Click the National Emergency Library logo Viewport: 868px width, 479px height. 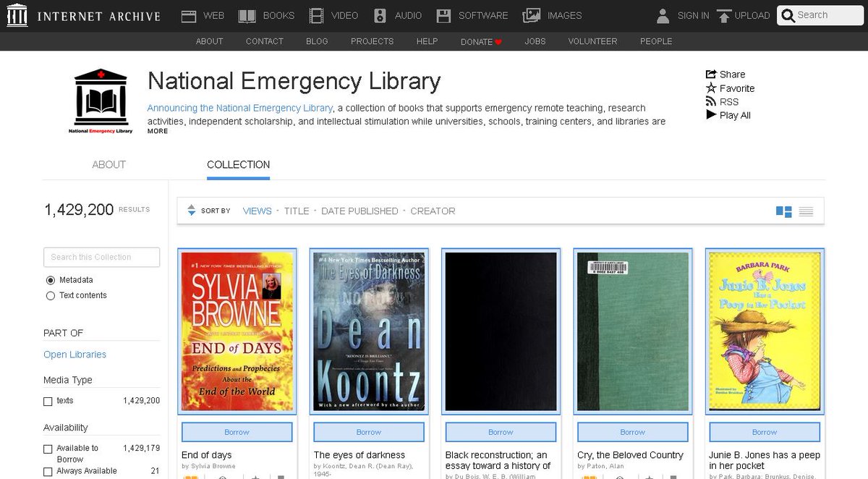click(101, 101)
